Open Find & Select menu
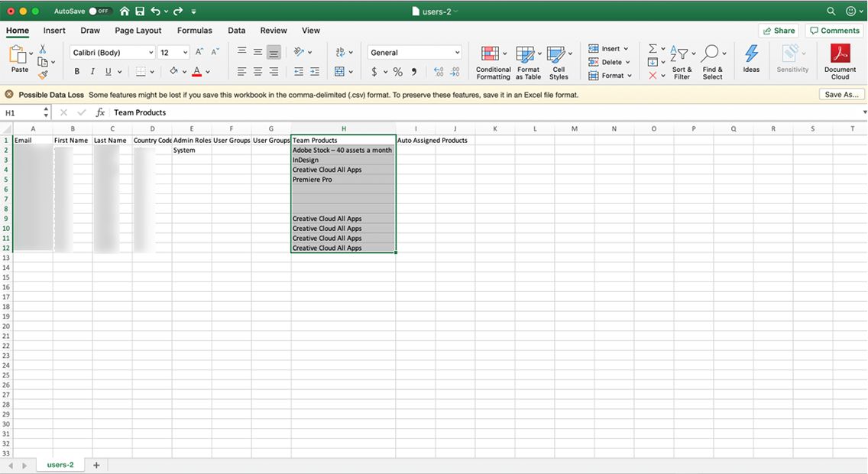Image resolution: width=868 pixels, height=474 pixels. [x=712, y=63]
